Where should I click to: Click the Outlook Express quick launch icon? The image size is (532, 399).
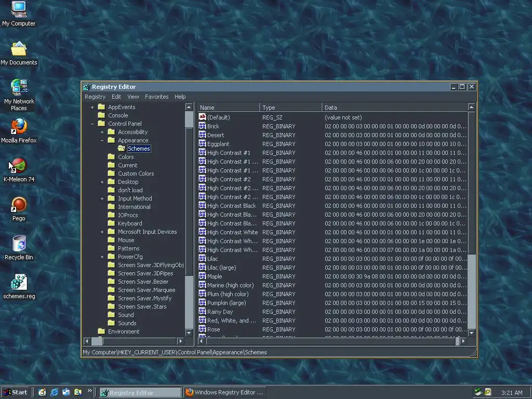[66, 392]
